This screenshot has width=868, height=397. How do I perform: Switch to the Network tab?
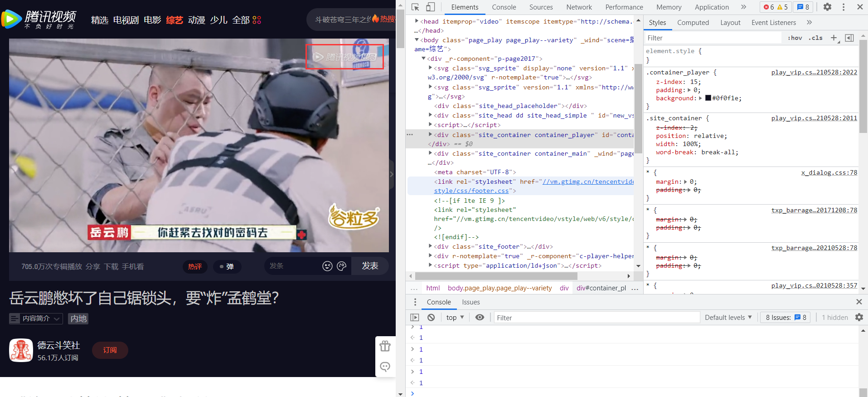(579, 7)
